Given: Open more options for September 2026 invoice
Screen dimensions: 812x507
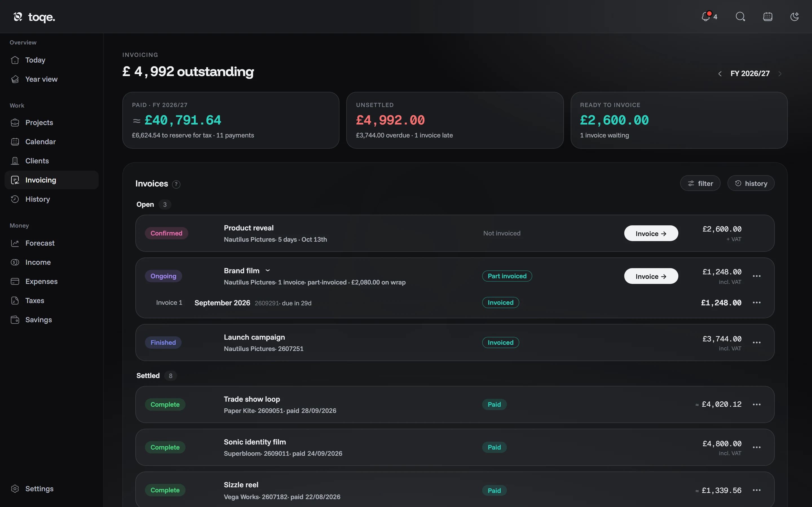Looking at the screenshot, I should tap(757, 303).
